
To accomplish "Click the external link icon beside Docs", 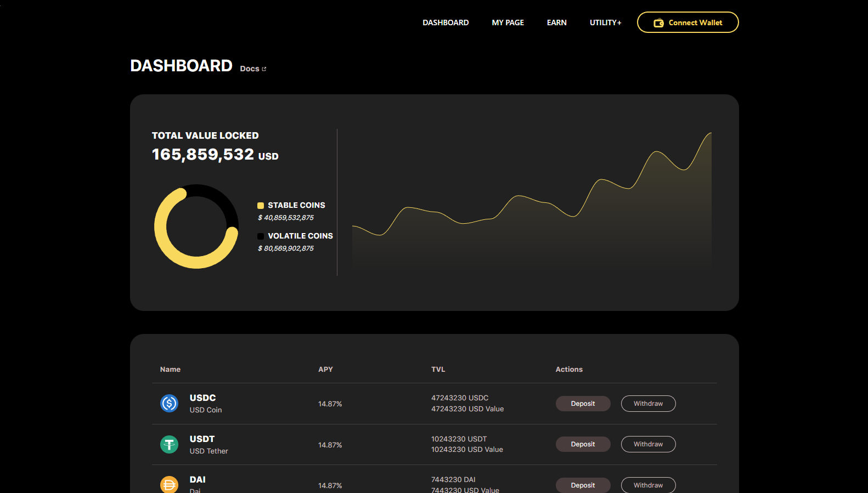I will pos(264,69).
